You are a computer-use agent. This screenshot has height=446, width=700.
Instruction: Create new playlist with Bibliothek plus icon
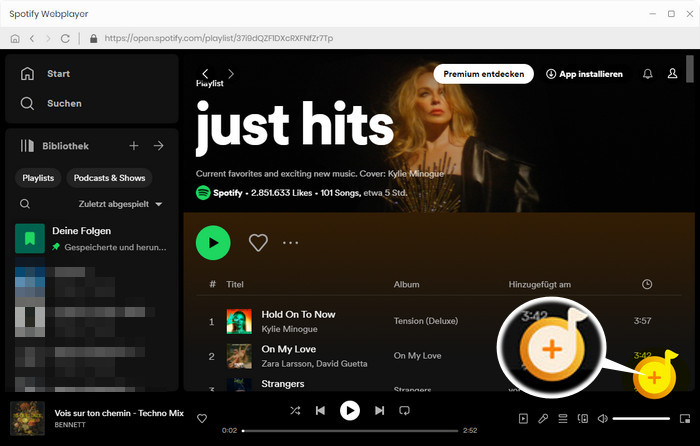[134, 146]
